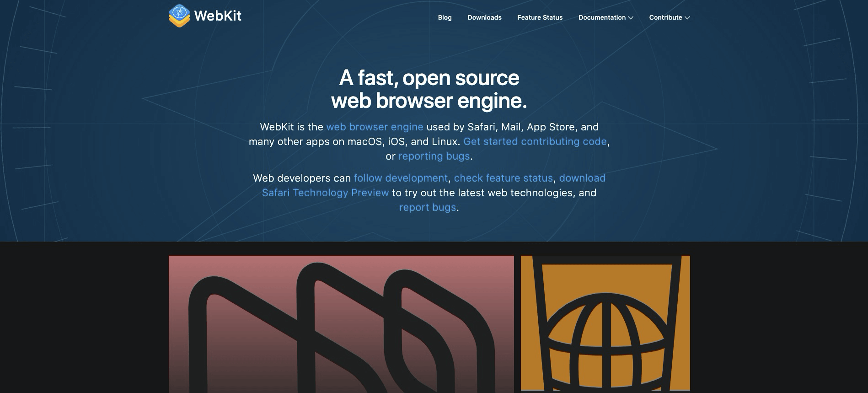
Task: Open the Contribute menu
Action: [x=669, y=17]
